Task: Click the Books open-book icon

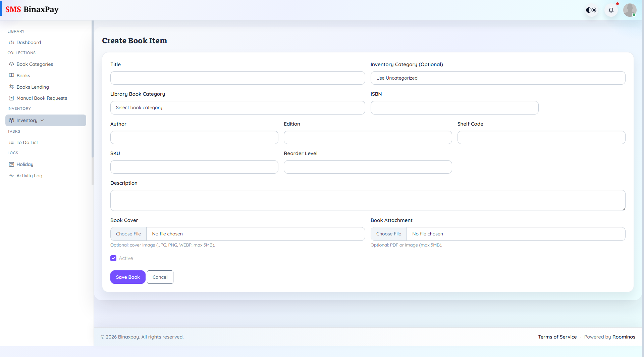Action: point(11,76)
